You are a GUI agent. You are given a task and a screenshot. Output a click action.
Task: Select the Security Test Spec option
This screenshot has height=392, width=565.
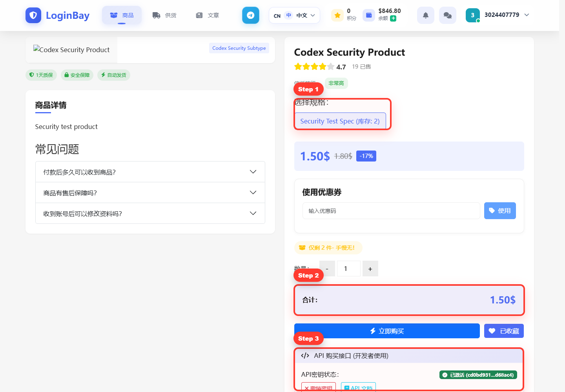[340, 121]
